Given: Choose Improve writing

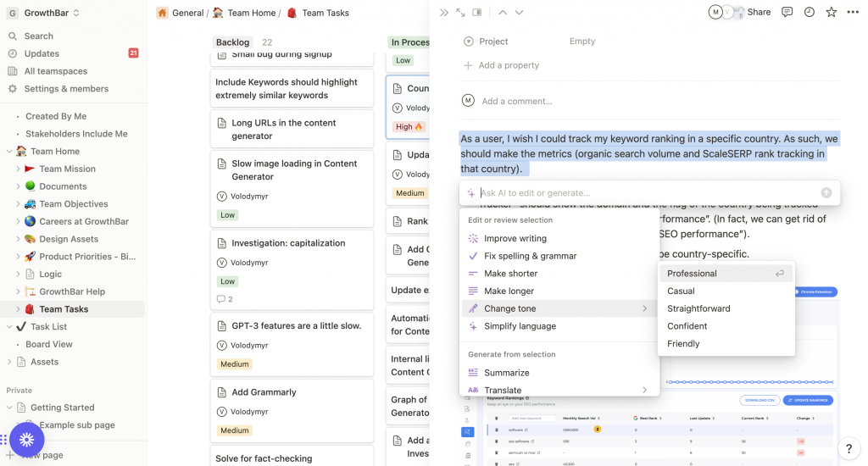Looking at the screenshot, I should (559, 239).
